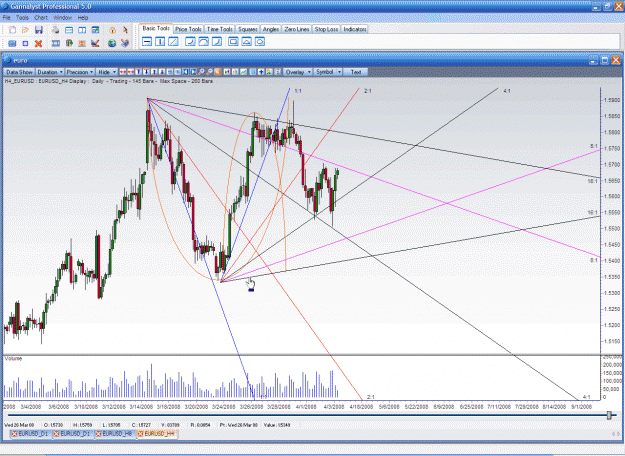625x456 pixels.
Task: Click the top 4:1 angle label
Action: (x=507, y=91)
